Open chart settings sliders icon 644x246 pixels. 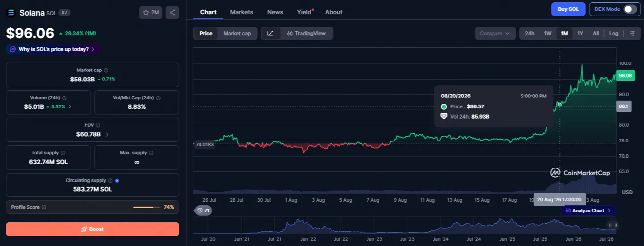632,34
